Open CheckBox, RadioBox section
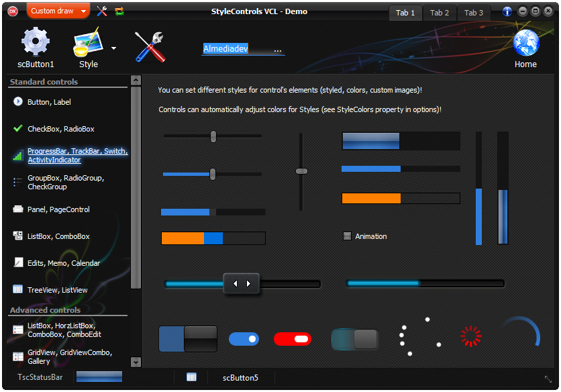Image resolution: width=561 pixels, height=392 pixels. pyautogui.click(x=61, y=129)
